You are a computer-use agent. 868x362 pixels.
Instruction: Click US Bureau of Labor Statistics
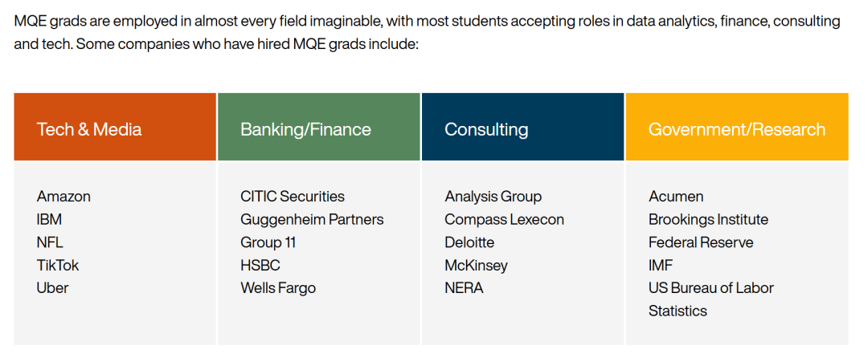coord(710,299)
